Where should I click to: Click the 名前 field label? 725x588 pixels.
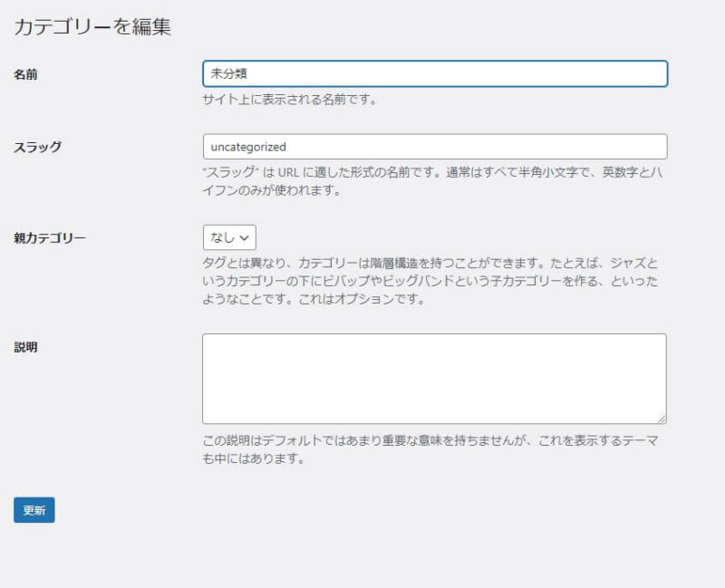point(25,74)
